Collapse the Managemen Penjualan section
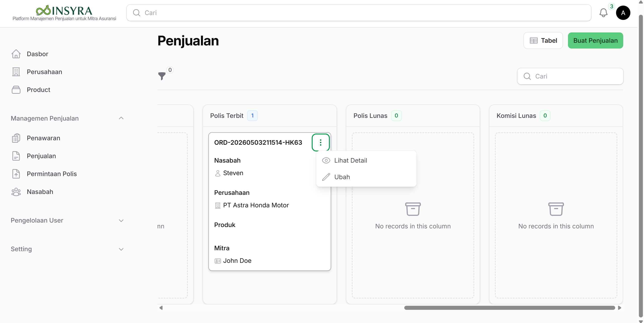644x323 pixels. coord(121,118)
